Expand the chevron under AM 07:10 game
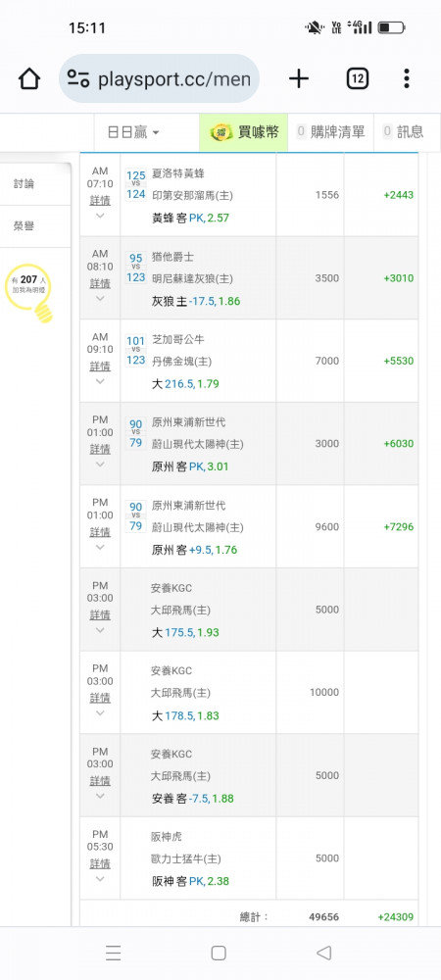The height and width of the screenshot is (980, 441). 100,216
